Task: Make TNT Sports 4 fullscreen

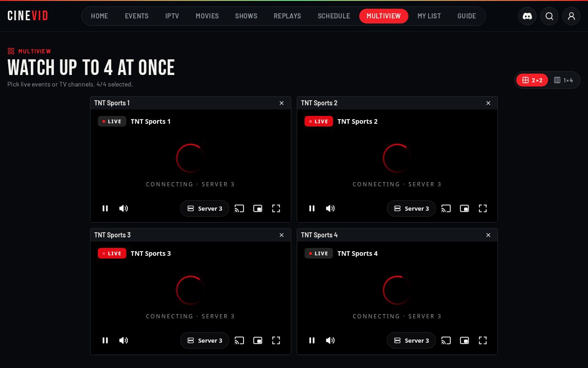Action: 483,340
